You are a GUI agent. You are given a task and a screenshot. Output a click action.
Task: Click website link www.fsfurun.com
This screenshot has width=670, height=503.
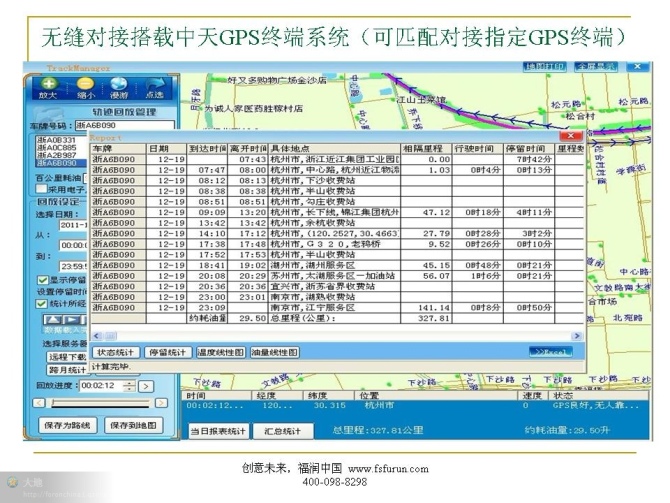388,469
